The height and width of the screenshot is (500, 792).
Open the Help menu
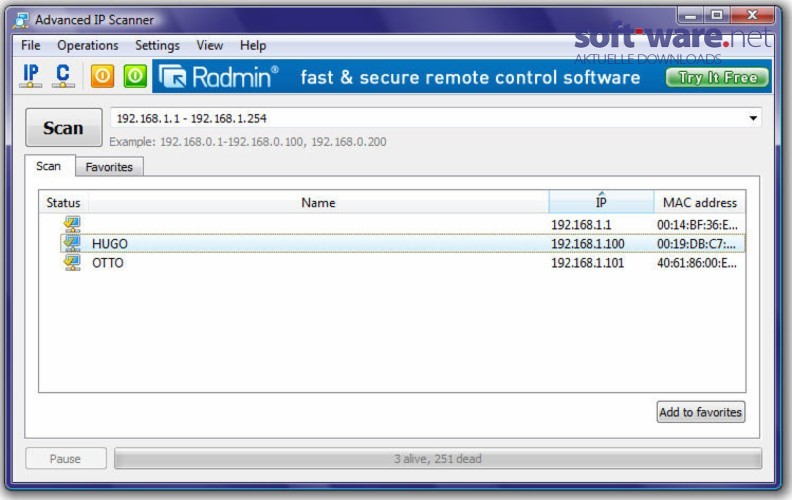click(253, 45)
